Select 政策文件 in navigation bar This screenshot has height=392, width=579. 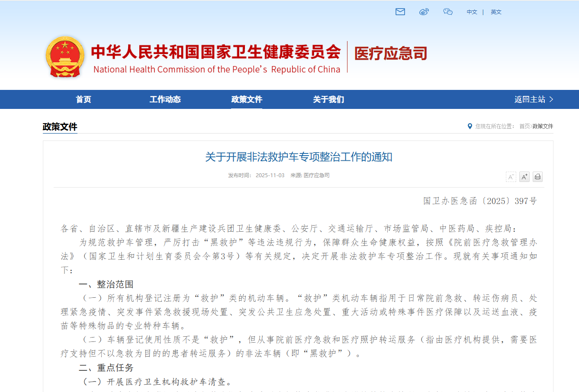(247, 99)
